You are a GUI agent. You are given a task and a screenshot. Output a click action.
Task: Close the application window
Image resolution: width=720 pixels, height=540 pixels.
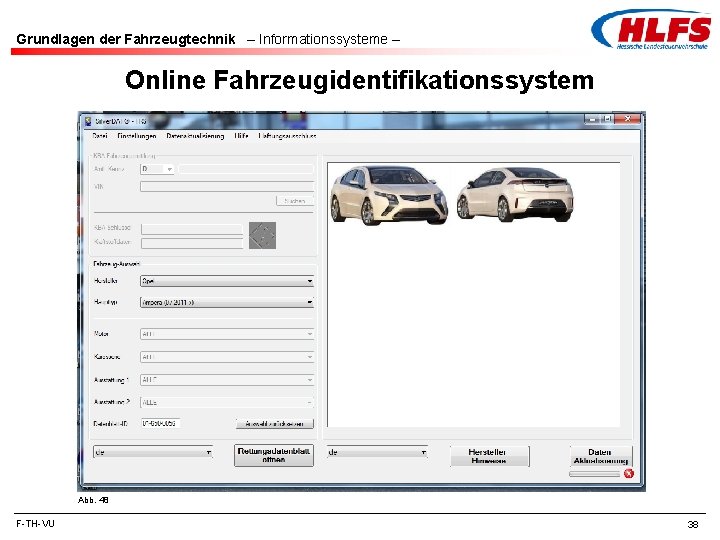[627, 119]
